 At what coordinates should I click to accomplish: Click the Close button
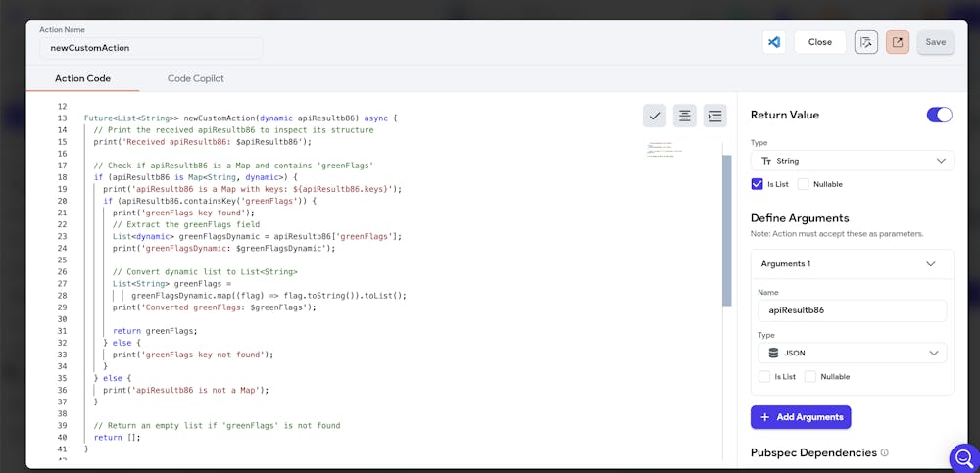click(820, 42)
